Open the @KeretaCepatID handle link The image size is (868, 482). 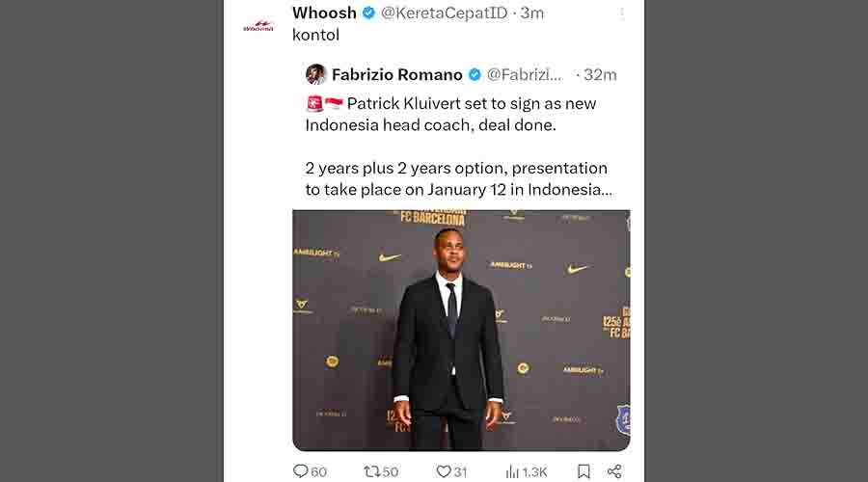442,13
